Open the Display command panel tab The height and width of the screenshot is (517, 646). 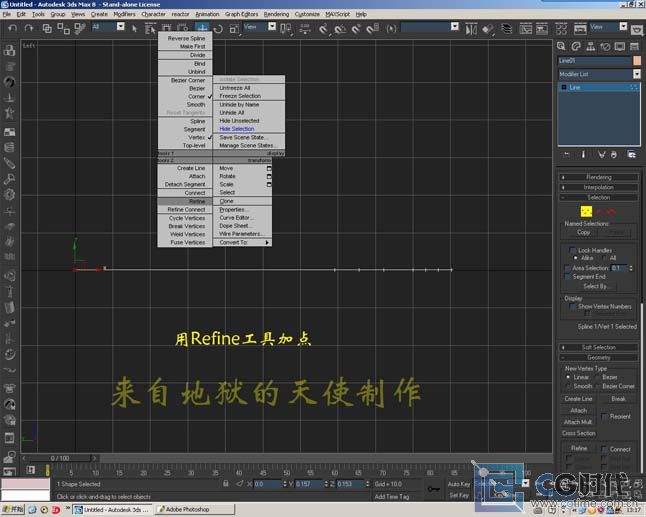(620, 46)
